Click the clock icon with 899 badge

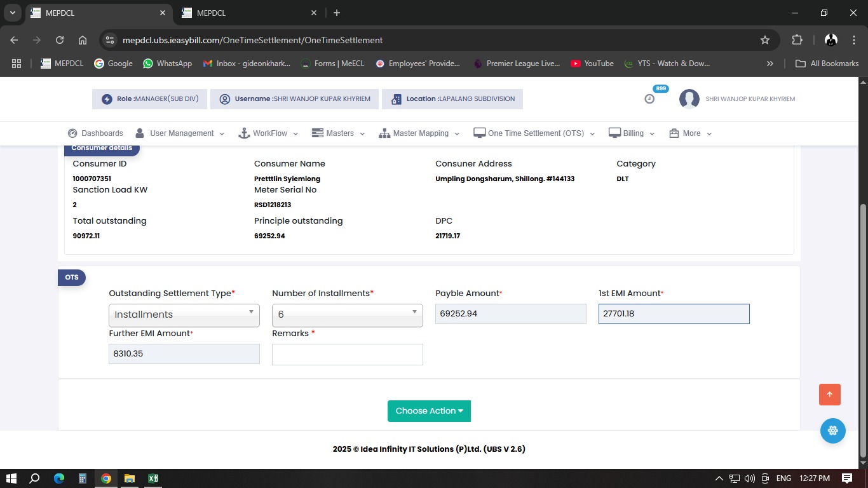[x=649, y=98]
